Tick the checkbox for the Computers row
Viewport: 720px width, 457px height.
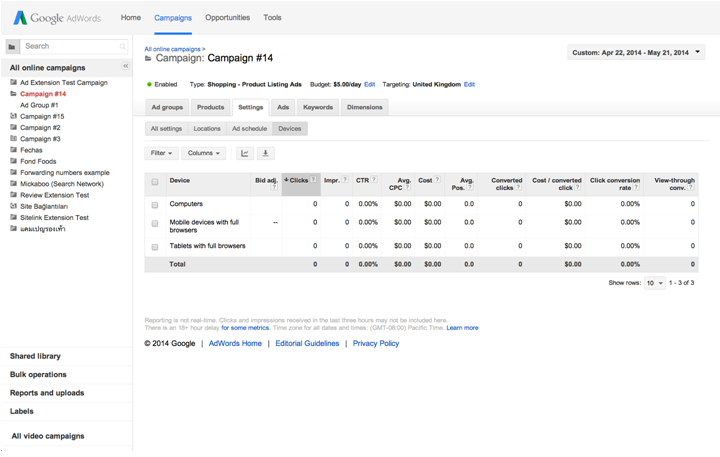click(155, 204)
